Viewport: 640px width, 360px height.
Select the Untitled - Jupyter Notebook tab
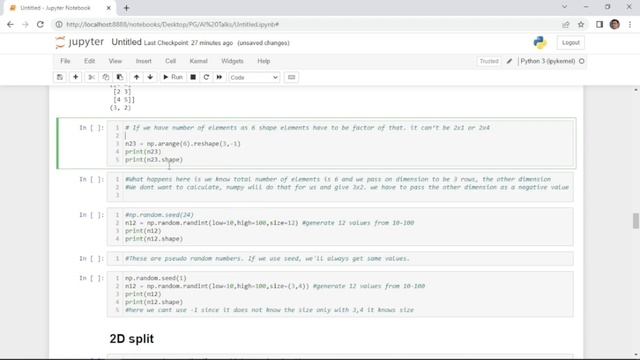60,8
